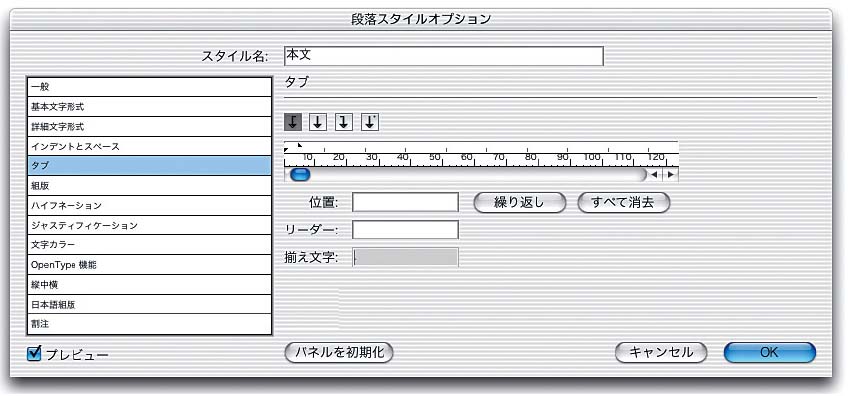Screen dimensions: 849x396
Task: Select the タブ category in list
Action: point(149,166)
